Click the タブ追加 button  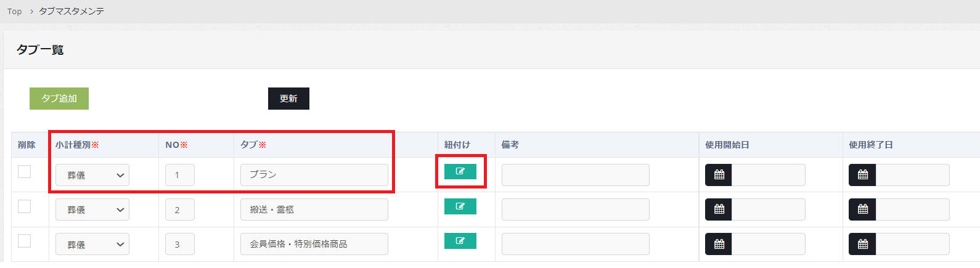coord(59,99)
